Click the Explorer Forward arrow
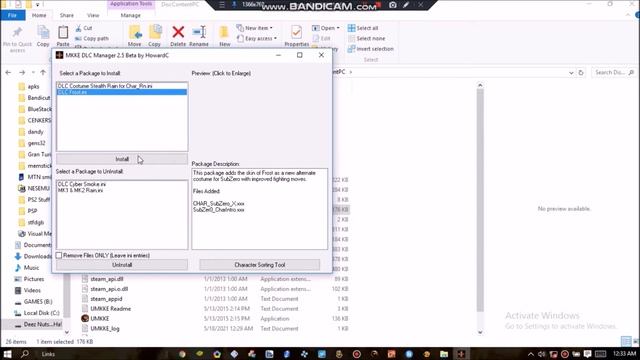Screen dimensions: 640x360 [22, 72]
